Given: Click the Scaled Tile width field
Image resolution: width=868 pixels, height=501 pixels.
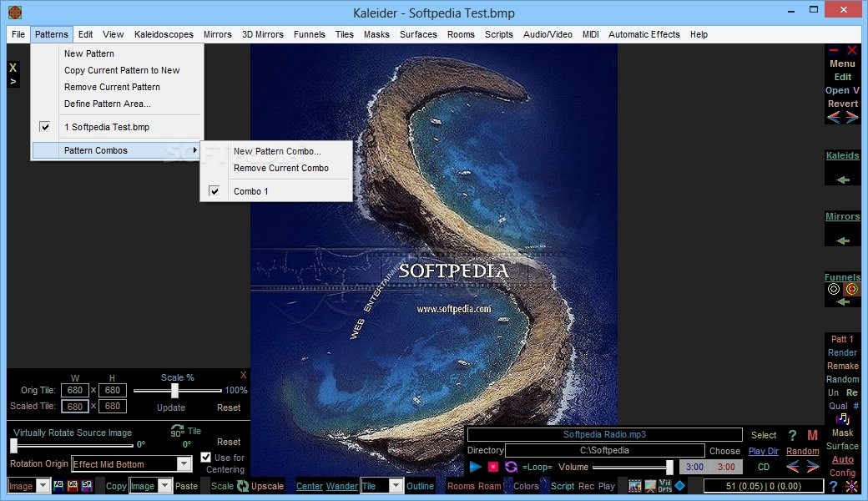Looking at the screenshot, I should 75,407.
